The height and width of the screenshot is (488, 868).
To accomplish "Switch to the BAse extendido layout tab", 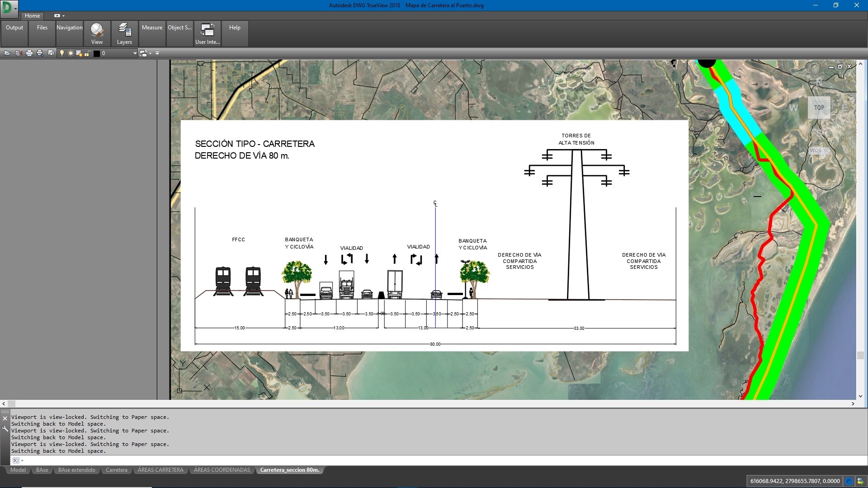I will (x=77, y=470).
